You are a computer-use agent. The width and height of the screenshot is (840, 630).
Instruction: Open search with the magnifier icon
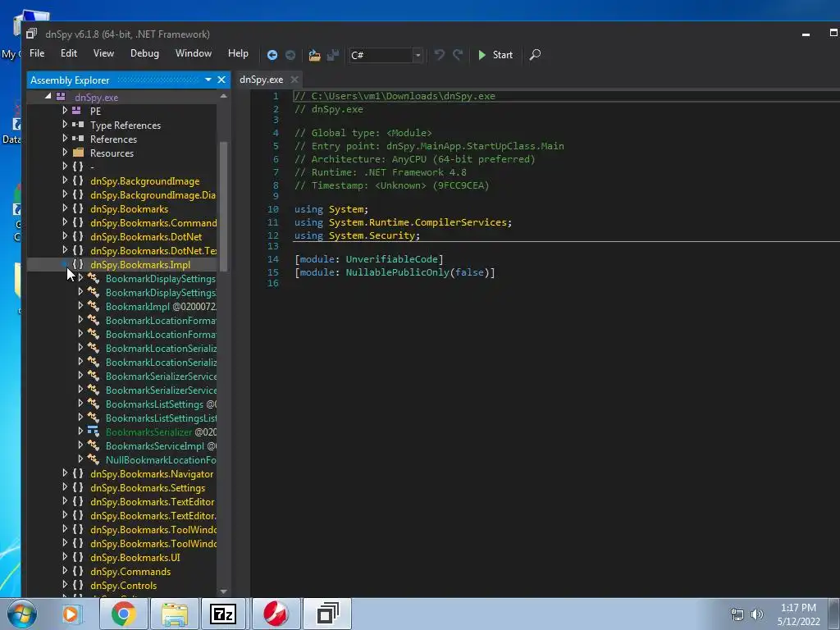click(535, 55)
